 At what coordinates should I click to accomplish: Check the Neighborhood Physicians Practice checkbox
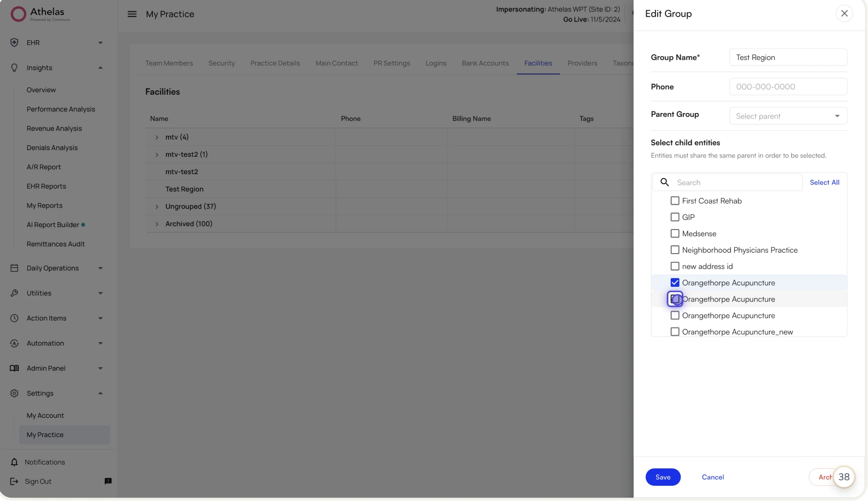tap(675, 250)
